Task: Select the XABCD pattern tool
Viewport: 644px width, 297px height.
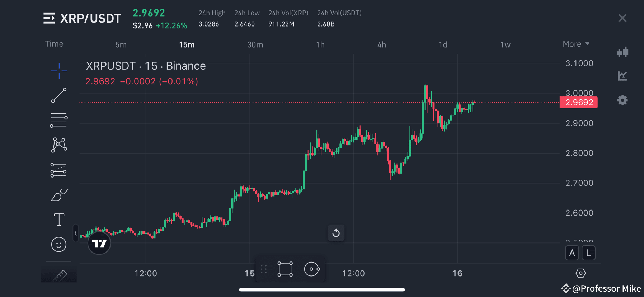Action: pyautogui.click(x=59, y=145)
